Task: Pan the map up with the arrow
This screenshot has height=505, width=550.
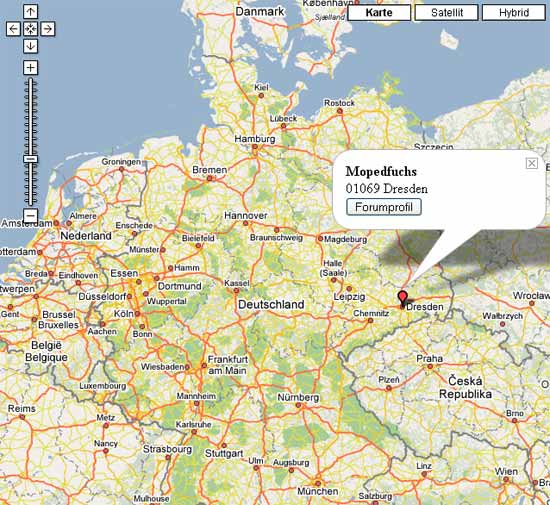Action: (x=31, y=12)
